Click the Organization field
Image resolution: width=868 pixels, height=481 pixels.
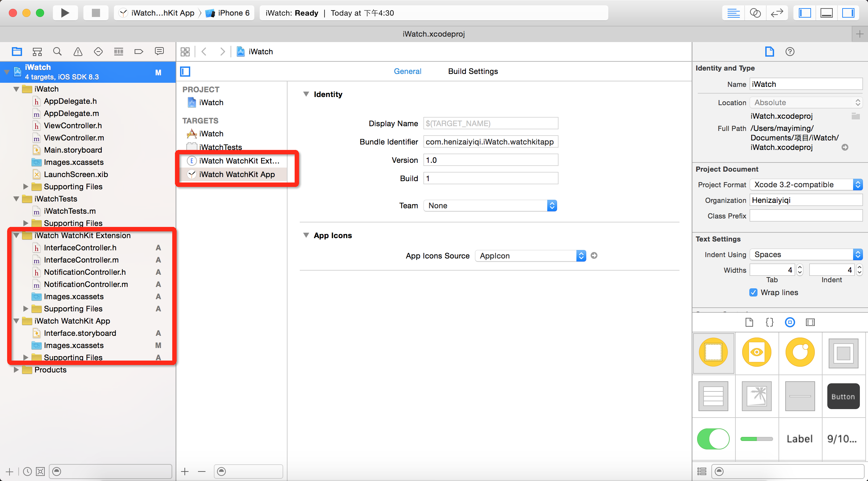pyautogui.click(x=806, y=200)
